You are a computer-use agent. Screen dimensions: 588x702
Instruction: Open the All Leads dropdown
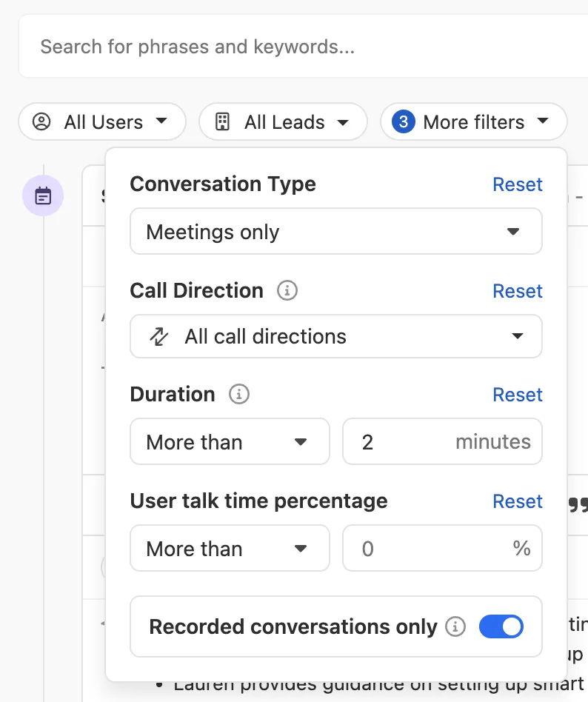click(x=283, y=121)
